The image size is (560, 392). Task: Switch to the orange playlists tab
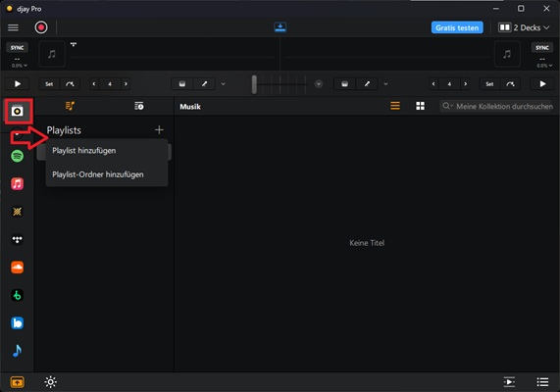coord(70,106)
